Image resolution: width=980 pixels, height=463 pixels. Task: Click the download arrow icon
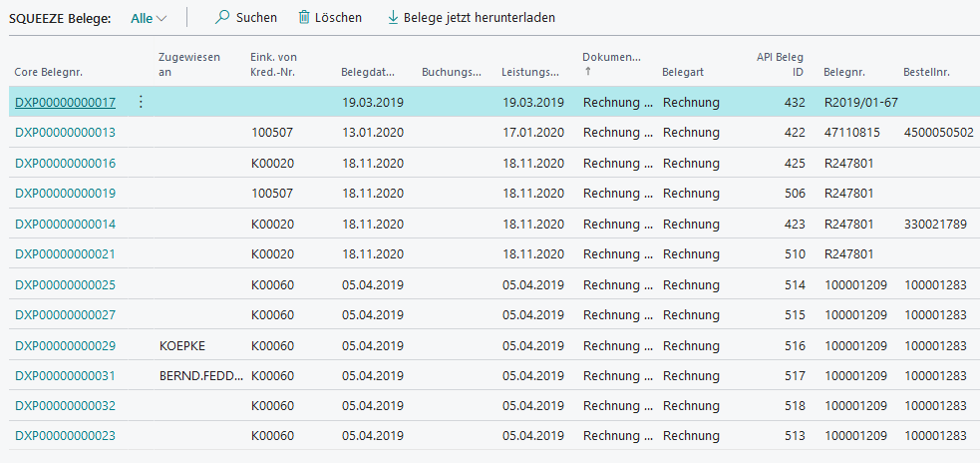click(x=392, y=18)
